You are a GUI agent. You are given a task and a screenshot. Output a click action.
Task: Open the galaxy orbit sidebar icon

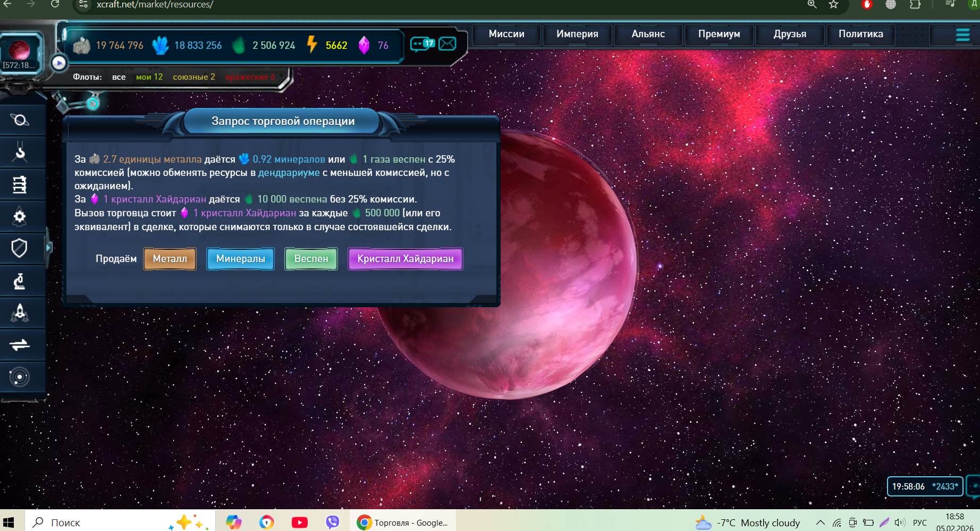point(20,377)
